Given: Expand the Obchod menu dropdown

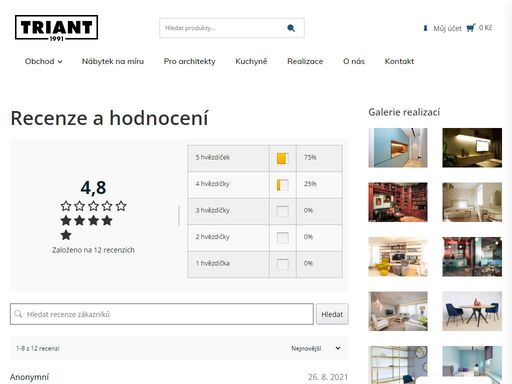Looking at the screenshot, I should (x=43, y=61).
